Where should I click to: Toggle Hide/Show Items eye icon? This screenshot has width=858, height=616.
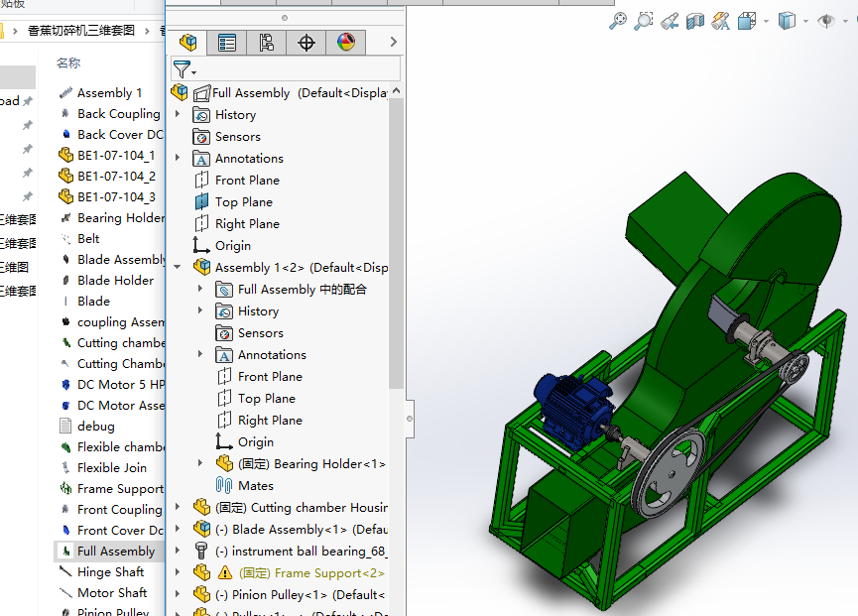(825, 21)
